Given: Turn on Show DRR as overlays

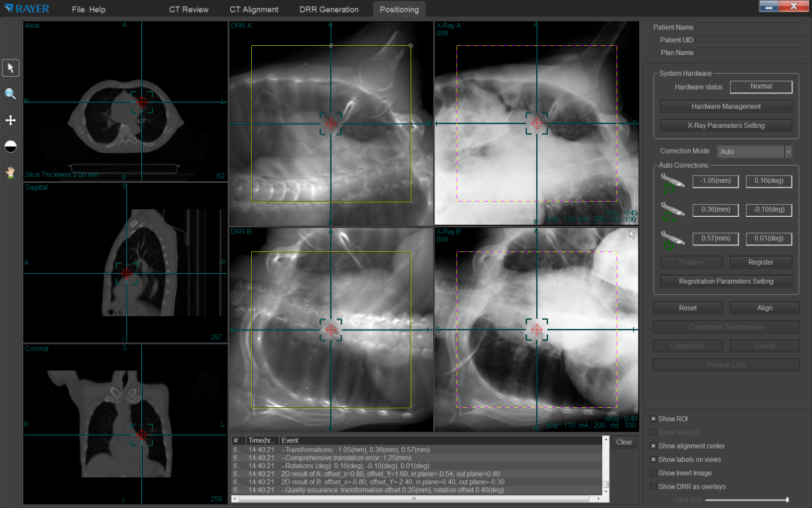Looking at the screenshot, I should (x=653, y=487).
